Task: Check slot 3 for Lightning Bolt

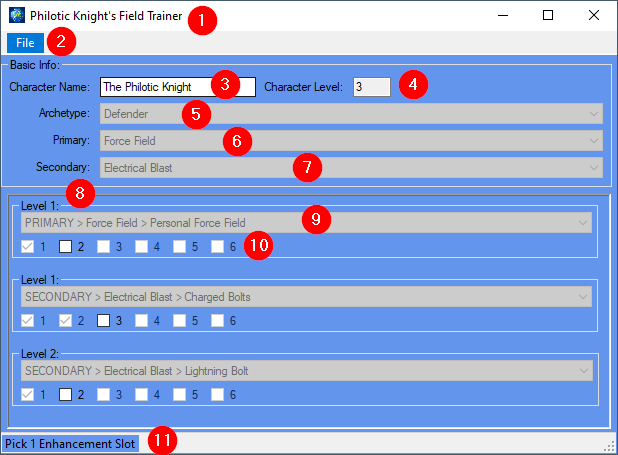Action: tap(103, 395)
